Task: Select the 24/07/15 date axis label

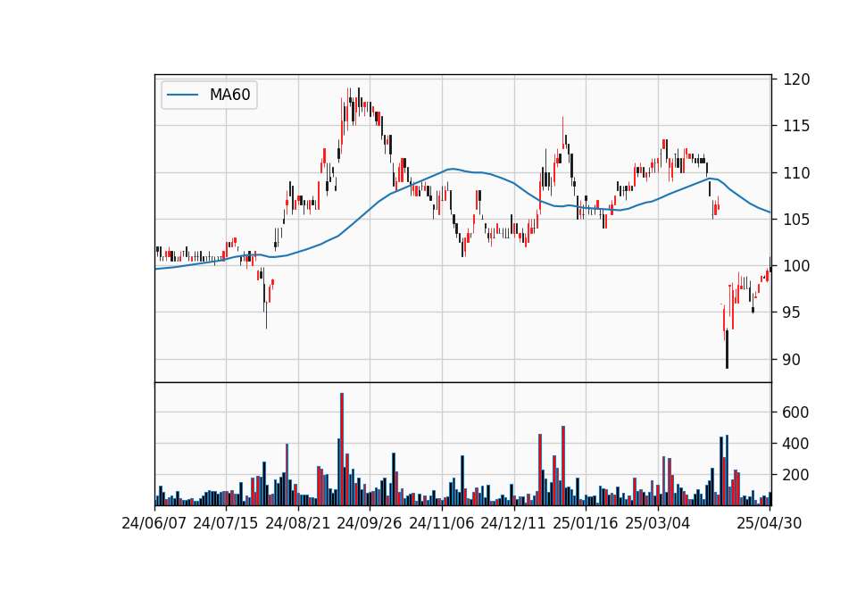Action: [x=226, y=523]
